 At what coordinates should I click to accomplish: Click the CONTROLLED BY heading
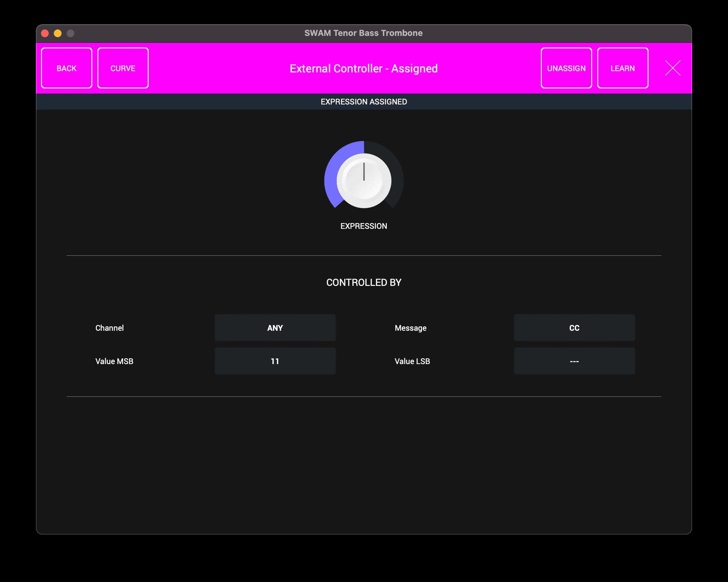(364, 282)
